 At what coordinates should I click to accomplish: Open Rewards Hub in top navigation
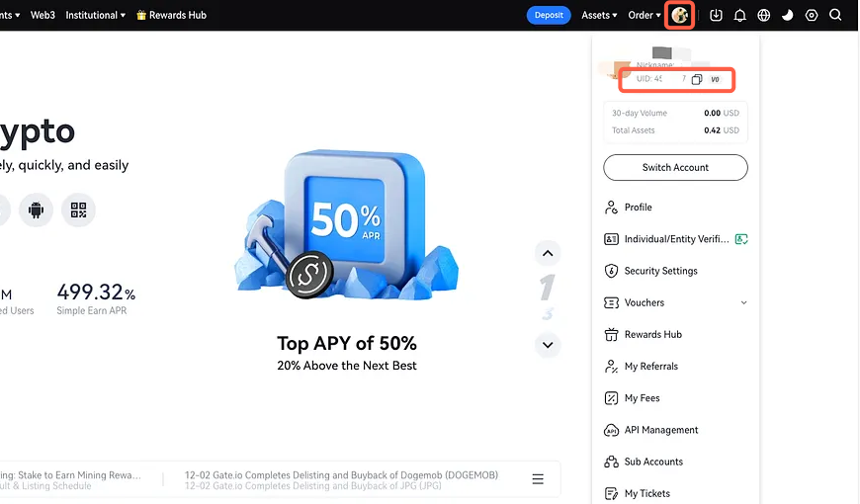pos(171,16)
